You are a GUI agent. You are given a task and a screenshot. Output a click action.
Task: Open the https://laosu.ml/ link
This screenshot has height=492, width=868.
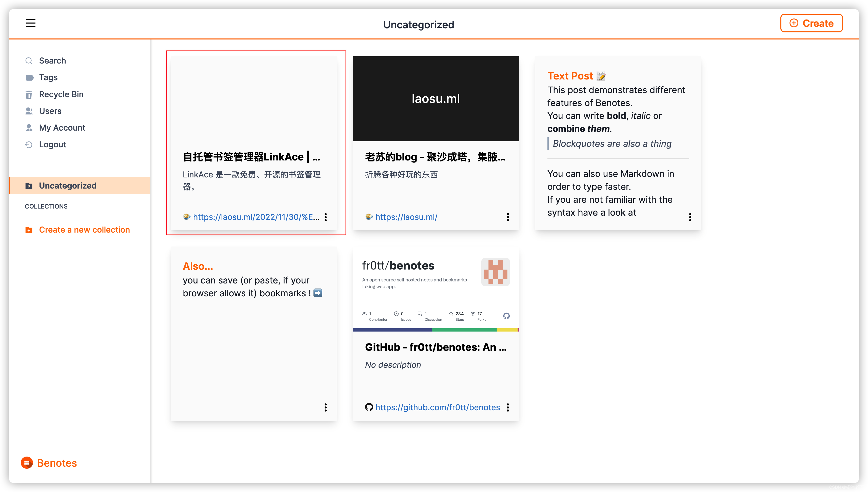coord(406,217)
